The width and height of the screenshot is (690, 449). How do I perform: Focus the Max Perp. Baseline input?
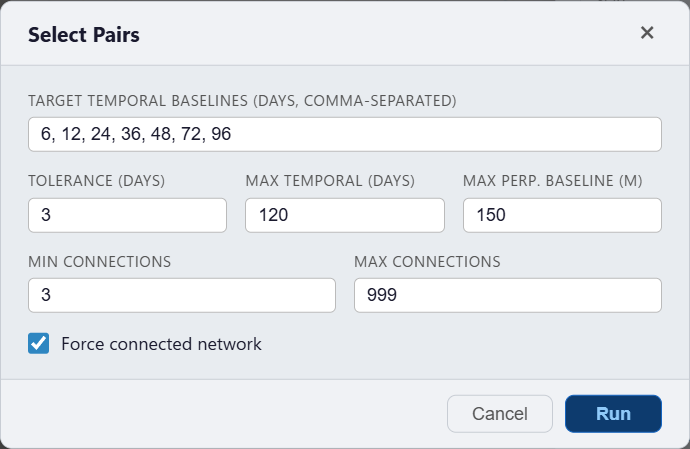(x=562, y=215)
